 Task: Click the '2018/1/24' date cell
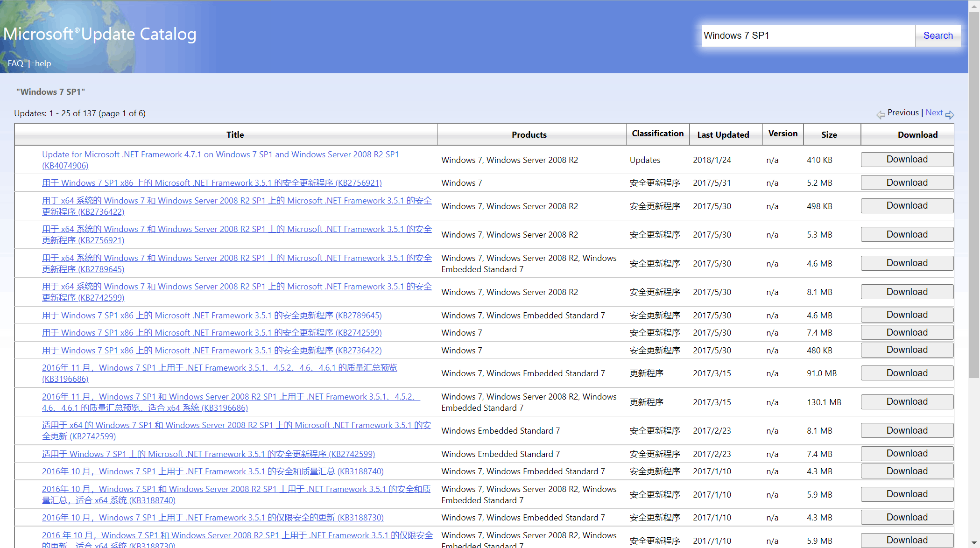(712, 160)
